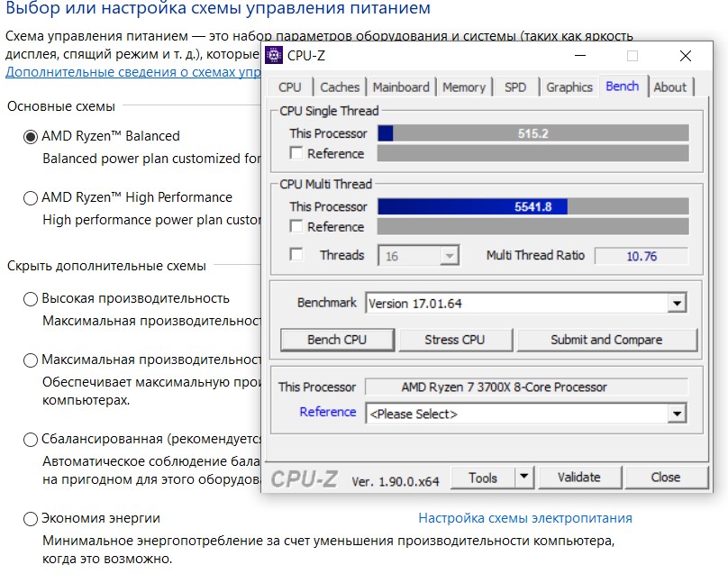Select Экономия энергии power plan
Screen dimensions: 728x583
coord(31,519)
